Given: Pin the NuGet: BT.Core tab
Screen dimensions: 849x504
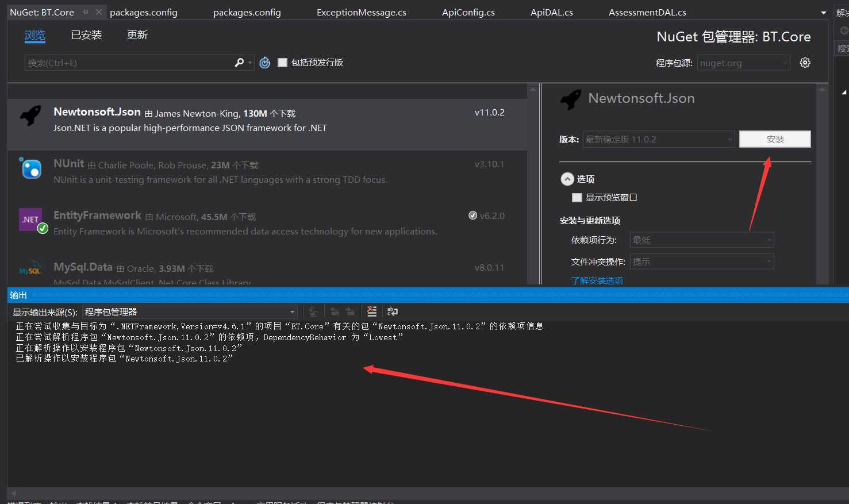Looking at the screenshot, I should pyautogui.click(x=85, y=12).
